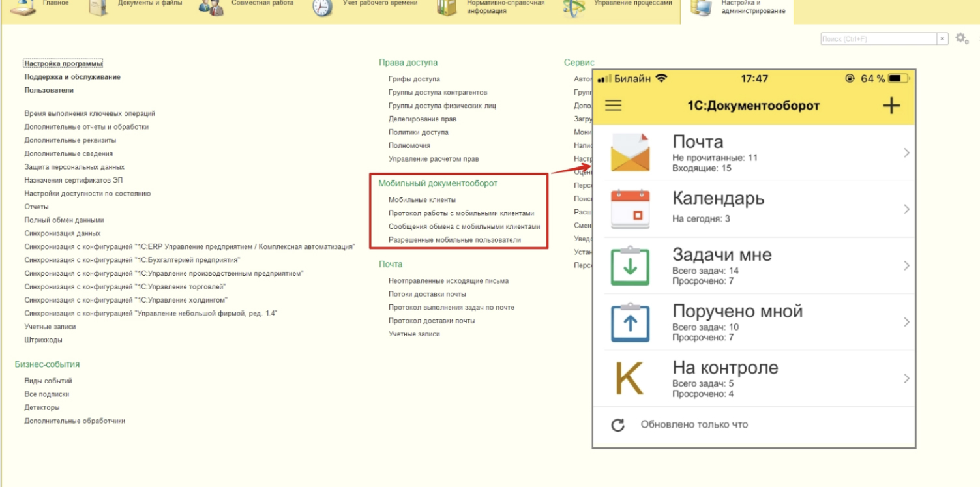Click the Главное section icon

23,7
